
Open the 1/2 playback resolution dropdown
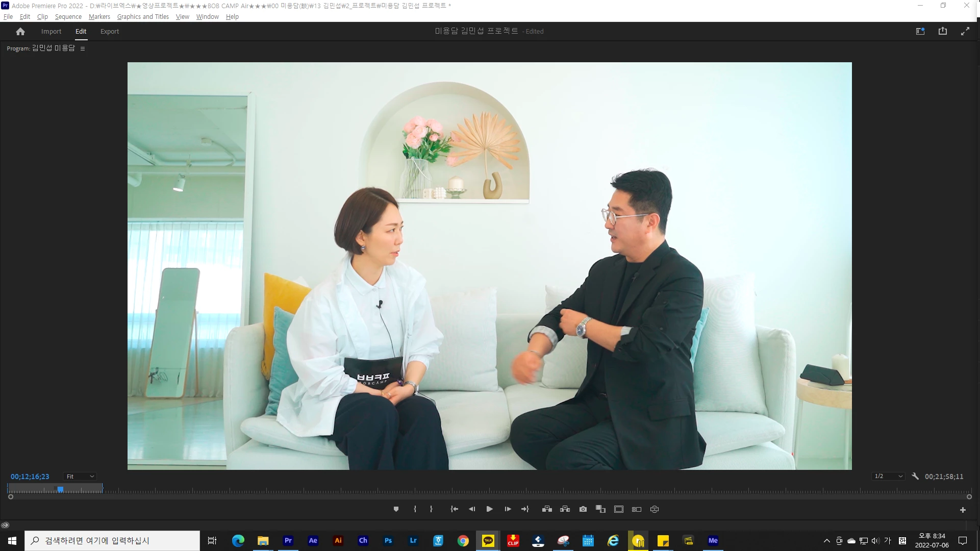pyautogui.click(x=888, y=476)
